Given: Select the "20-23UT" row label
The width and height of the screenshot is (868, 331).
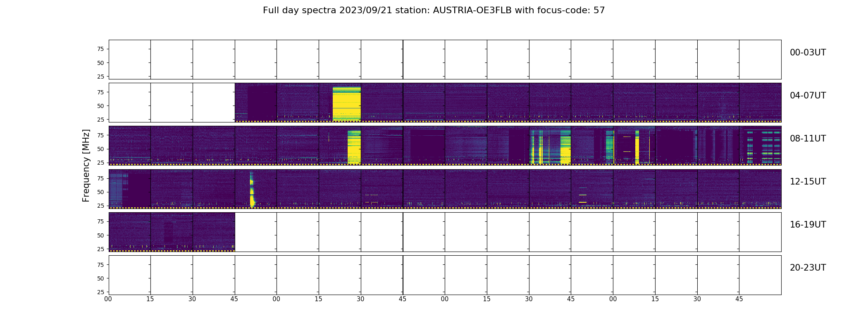Looking at the screenshot, I should pyautogui.click(x=808, y=268).
